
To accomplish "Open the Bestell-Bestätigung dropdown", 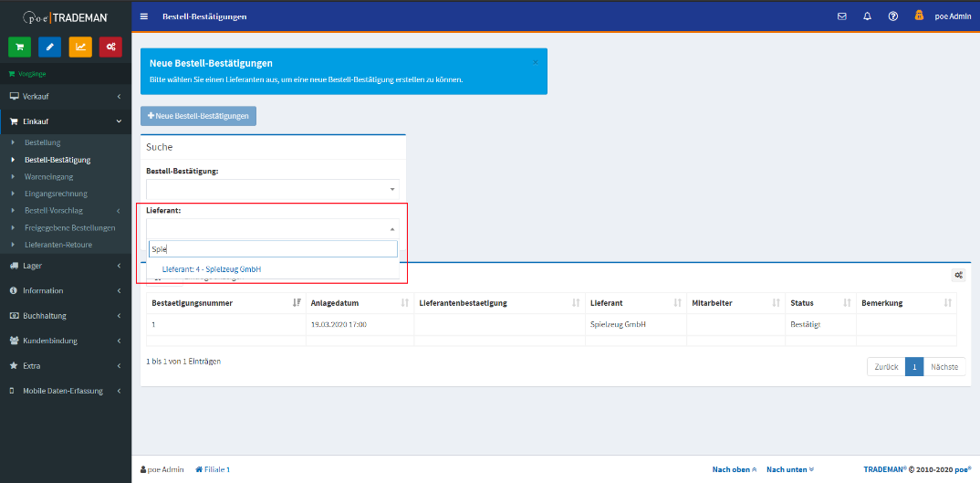I will (273, 189).
